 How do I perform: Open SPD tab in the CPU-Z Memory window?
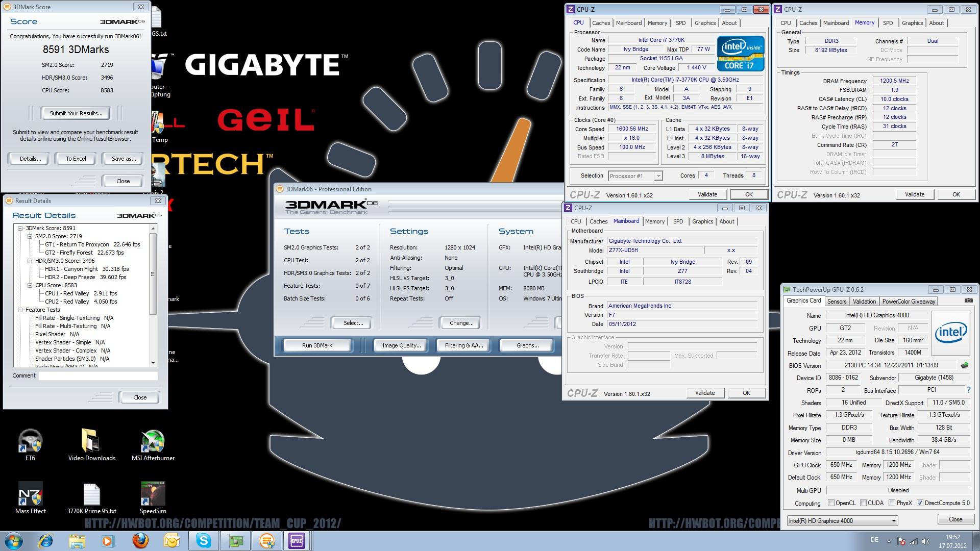[x=888, y=23]
